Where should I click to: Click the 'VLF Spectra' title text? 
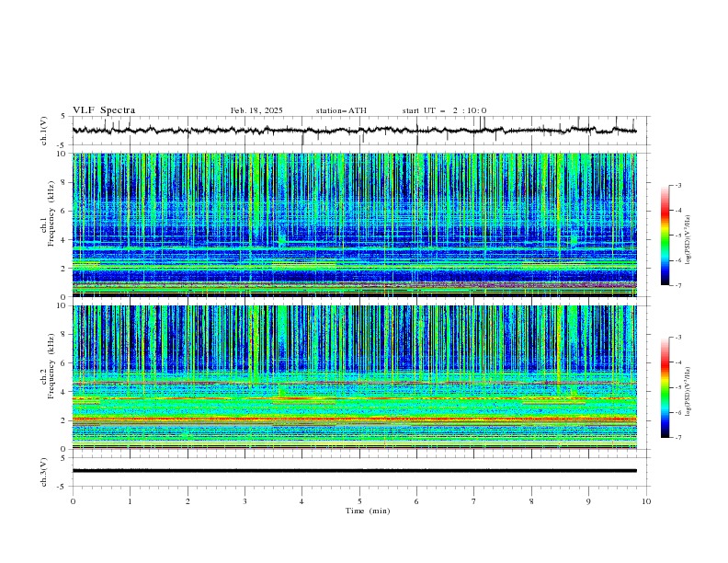pos(104,110)
